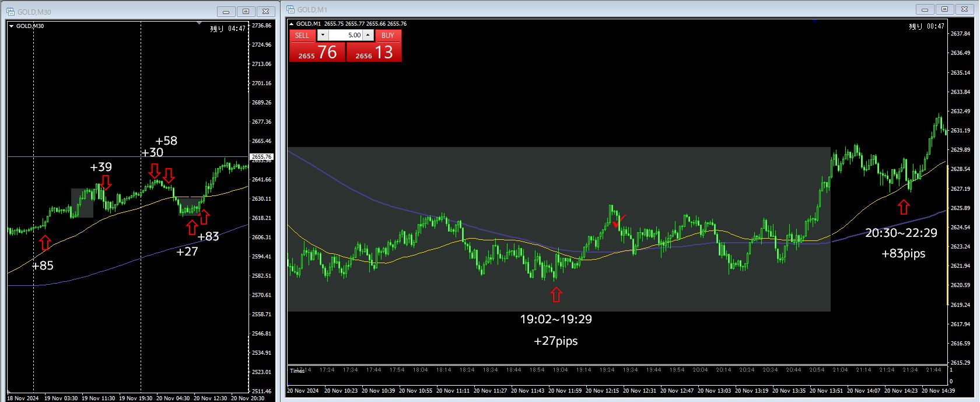Click 20 Nov 14:39 on M1 time axis

(x=938, y=390)
